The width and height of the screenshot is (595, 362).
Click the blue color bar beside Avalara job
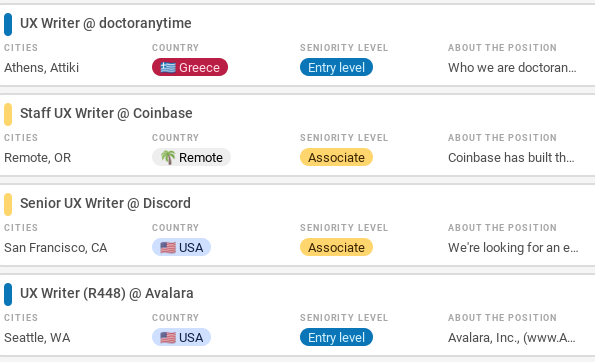(x=8, y=294)
